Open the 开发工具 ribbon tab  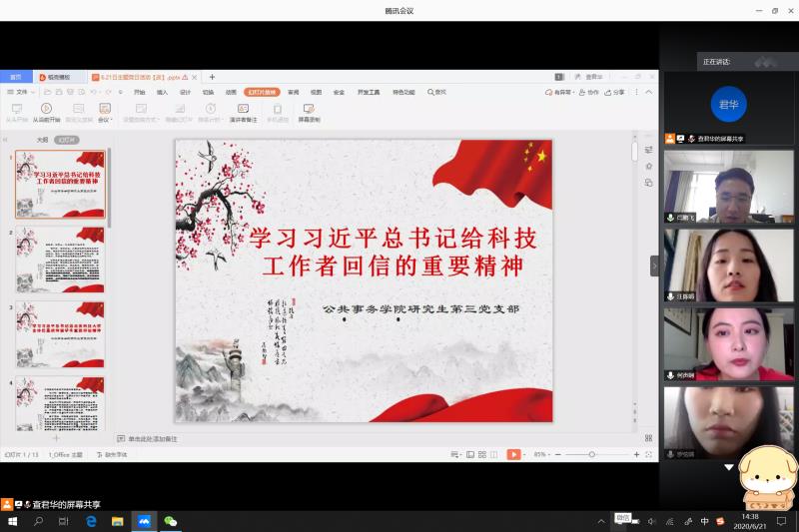(x=369, y=92)
